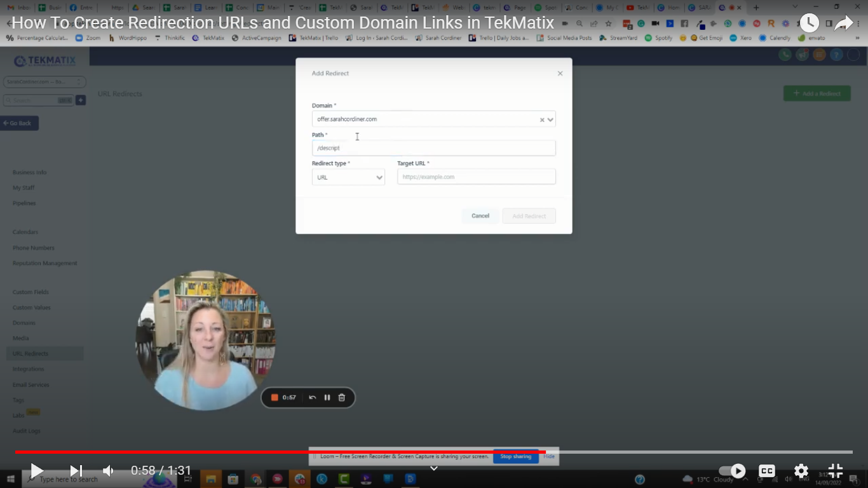Open the StreamYard bookmark
The width and height of the screenshot is (868, 488).
click(618, 38)
